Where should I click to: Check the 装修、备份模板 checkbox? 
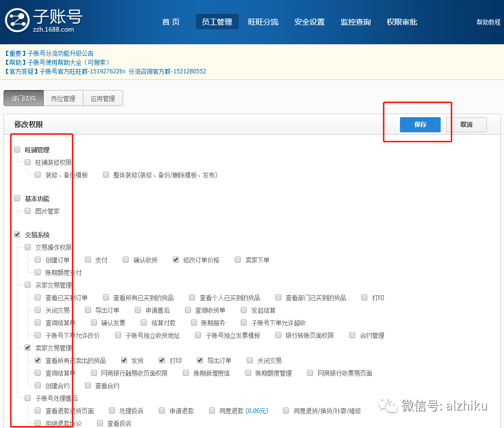(x=38, y=175)
